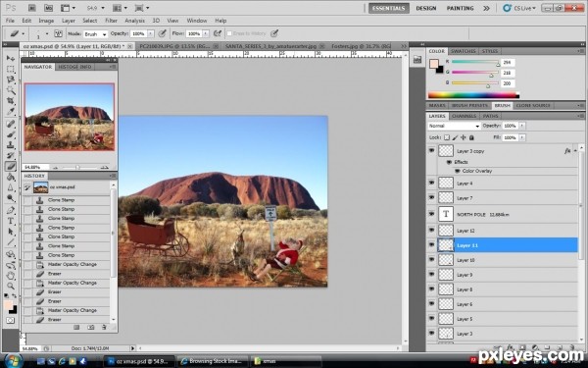Viewport: 588px width, 368px height.
Task: Open the layer Opacity slider arrow
Action: pyautogui.click(x=522, y=126)
